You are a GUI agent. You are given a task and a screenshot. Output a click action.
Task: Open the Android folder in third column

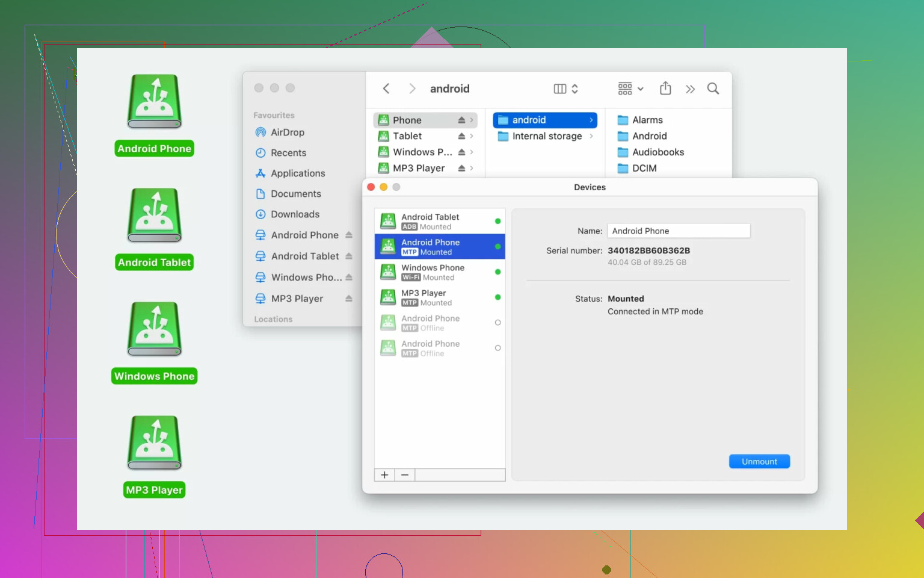click(649, 136)
